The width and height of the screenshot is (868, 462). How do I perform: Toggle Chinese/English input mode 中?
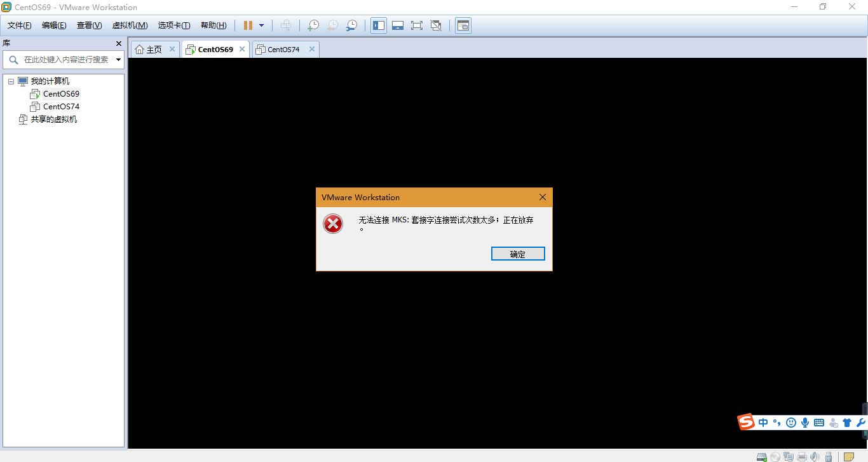pyautogui.click(x=763, y=423)
